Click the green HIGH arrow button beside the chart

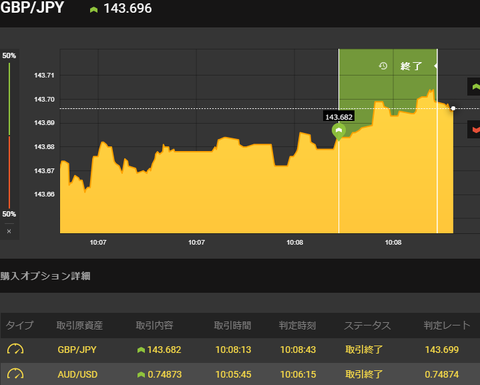tap(474, 87)
